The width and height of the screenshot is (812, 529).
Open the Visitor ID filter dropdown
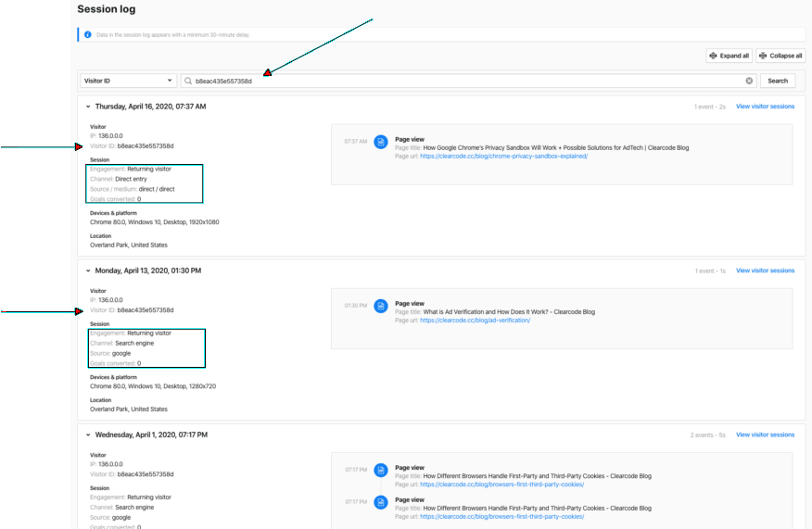(x=128, y=81)
